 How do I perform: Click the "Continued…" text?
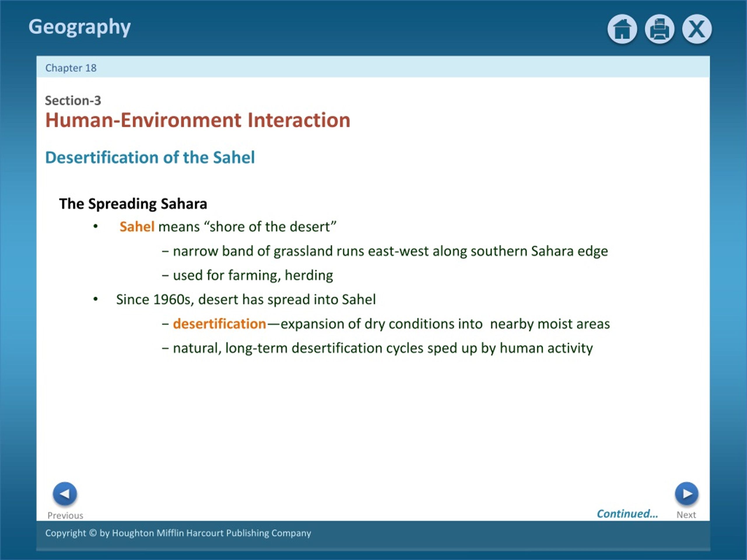[x=627, y=514]
